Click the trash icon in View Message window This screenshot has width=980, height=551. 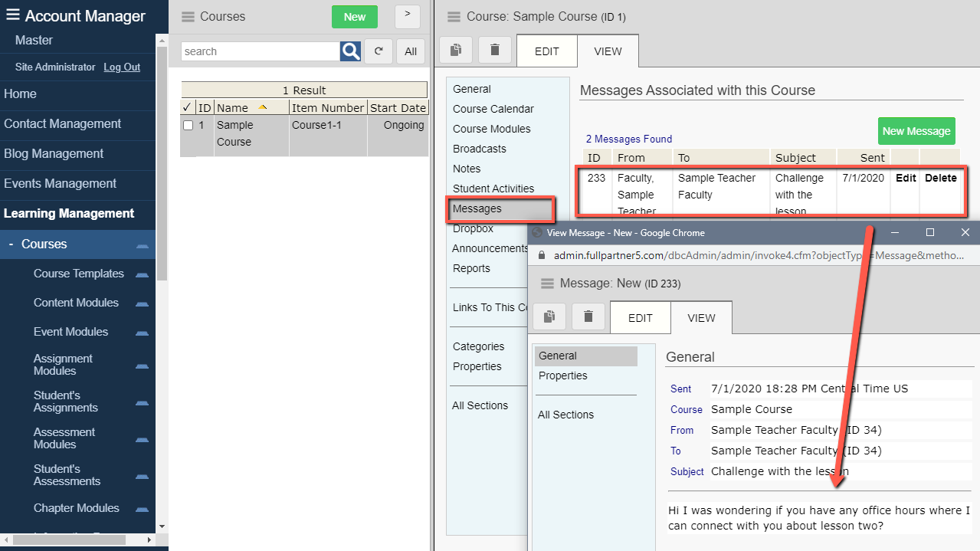[588, 316]
